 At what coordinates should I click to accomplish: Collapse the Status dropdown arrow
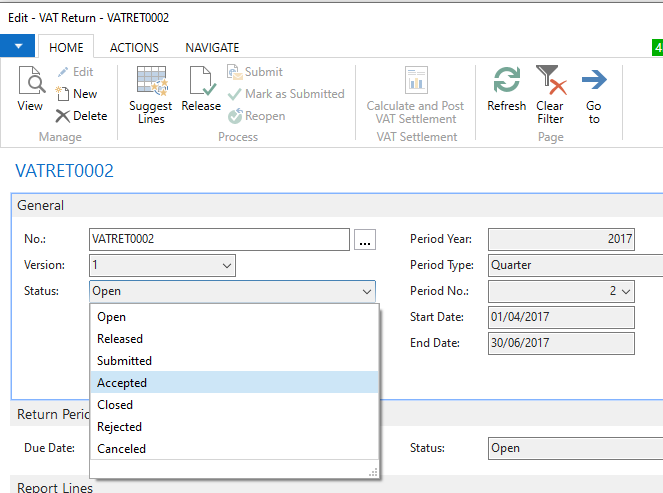point(366,292)
